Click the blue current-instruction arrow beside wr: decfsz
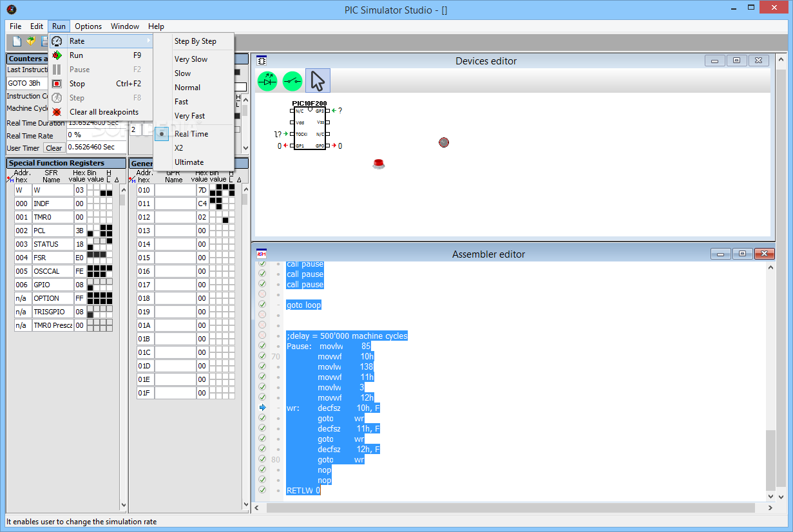The width and height of the screenshot is (793, 532). tap(262, 408)
